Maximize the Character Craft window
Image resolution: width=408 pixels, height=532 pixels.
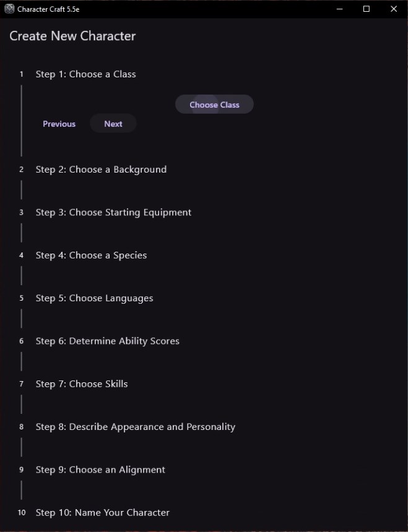coord(366,9)
